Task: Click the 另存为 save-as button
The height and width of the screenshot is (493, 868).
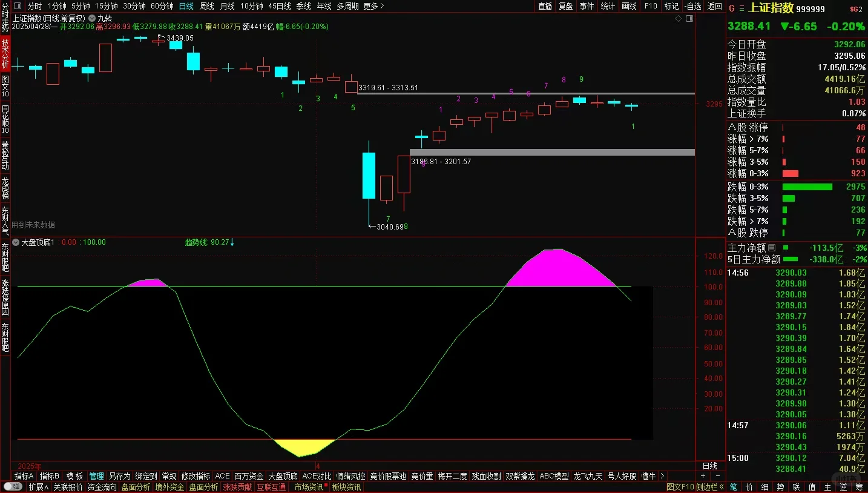Action: point(119,476)
